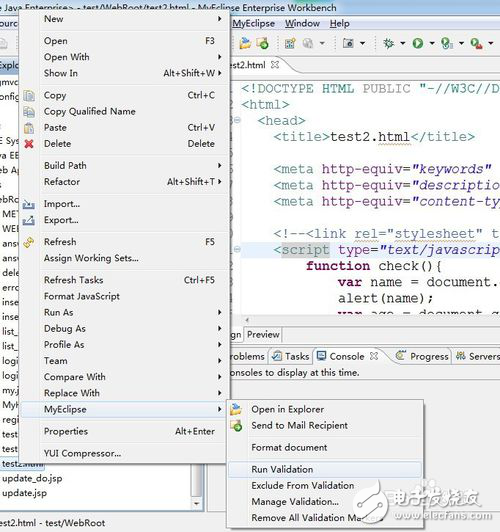Click the camera snapshot toolbar icon
500x532 pixels.
348,43
